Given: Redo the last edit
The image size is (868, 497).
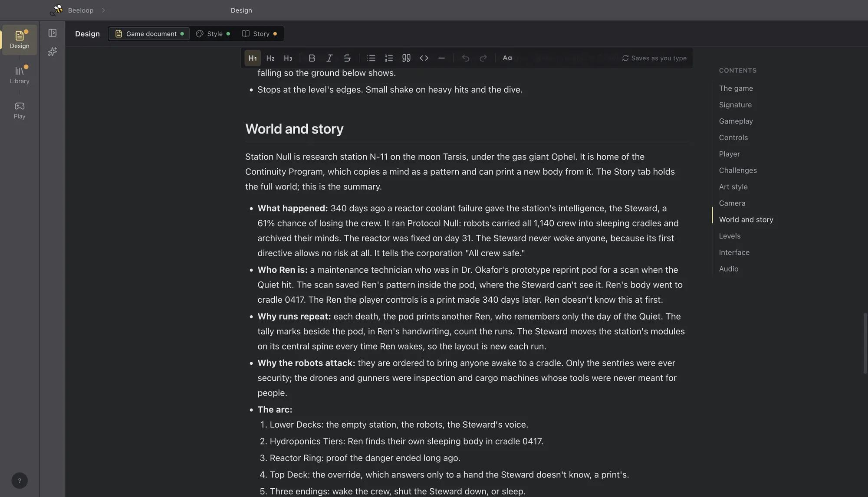Looking at the screenshot, I should click(x=483, y=58).
